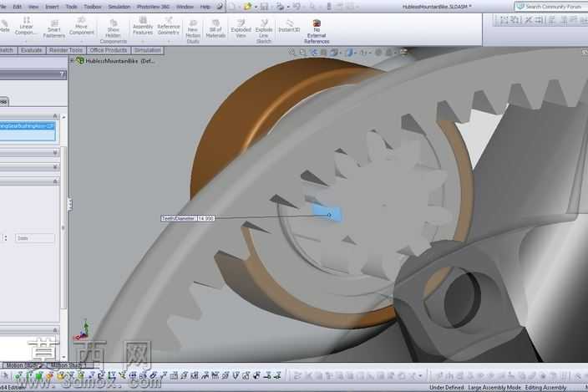
Task: Click the Save icon in the top toolbar
Action: click(x=265, y=7)
